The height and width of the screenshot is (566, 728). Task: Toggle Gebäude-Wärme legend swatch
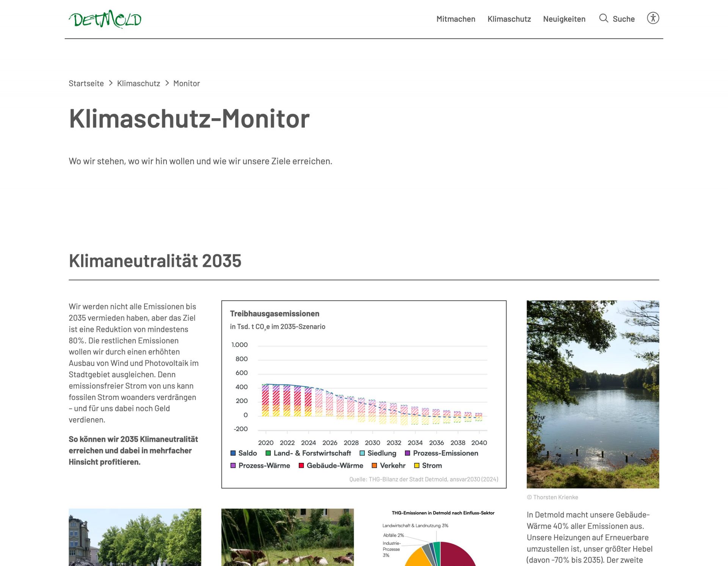[301, 466]
